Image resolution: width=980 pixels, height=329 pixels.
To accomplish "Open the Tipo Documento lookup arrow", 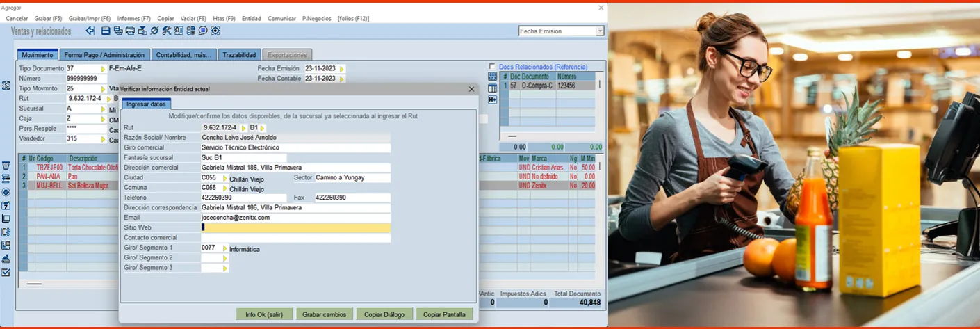I will coord(103,69).
